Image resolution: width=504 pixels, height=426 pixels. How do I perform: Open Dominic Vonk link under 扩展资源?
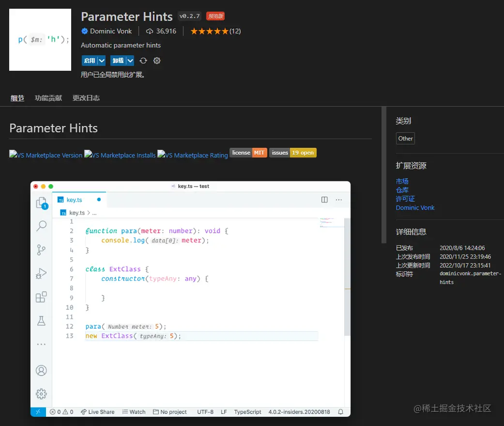(415, 207)
